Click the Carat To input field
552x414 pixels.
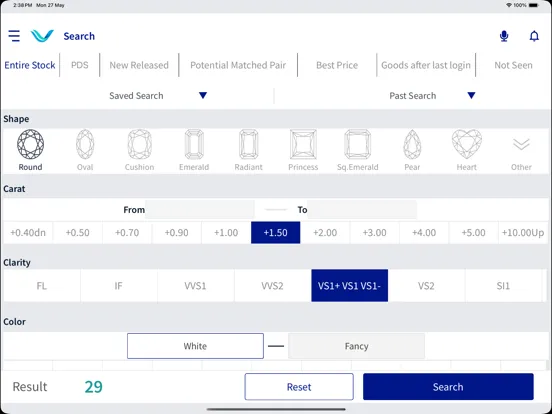pyautogui.click(x=362, y=210)
